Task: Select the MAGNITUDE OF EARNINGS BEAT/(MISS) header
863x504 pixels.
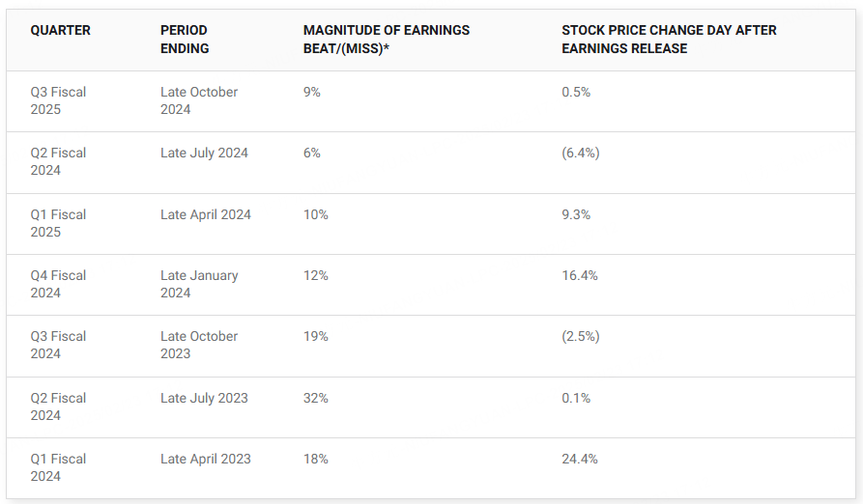Action: click(386, 39)
